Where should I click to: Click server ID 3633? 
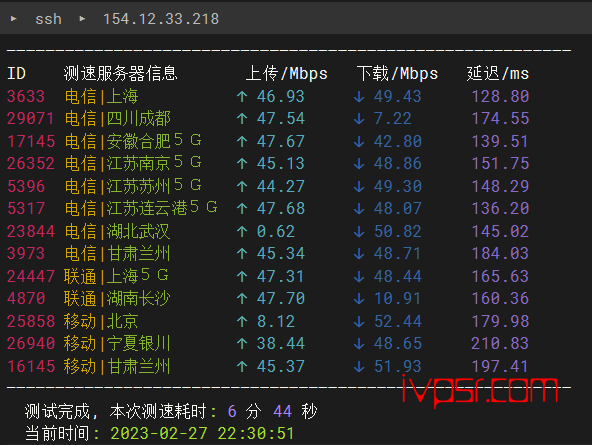pos(26,96)
